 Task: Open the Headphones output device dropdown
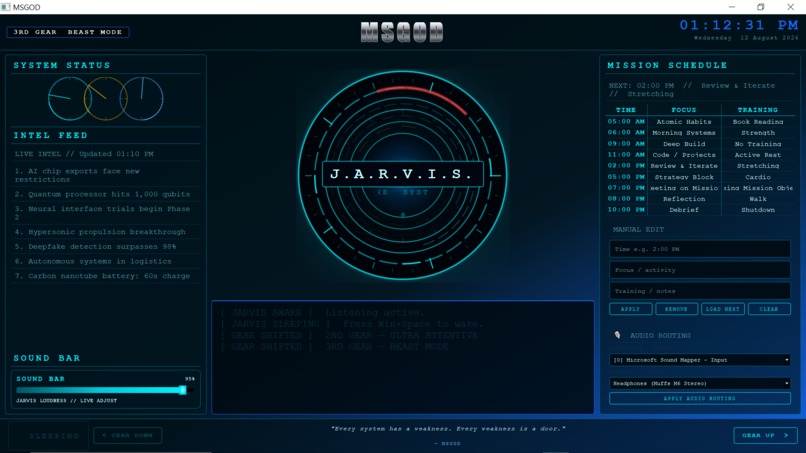[x=700, y=383]
